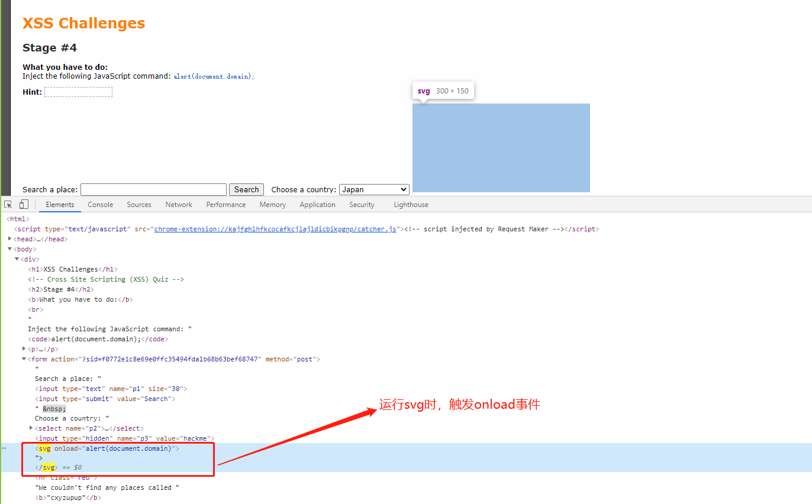The image size is (812, 504).
Task: Click the Search button
Action: click(x=246, y=189)
